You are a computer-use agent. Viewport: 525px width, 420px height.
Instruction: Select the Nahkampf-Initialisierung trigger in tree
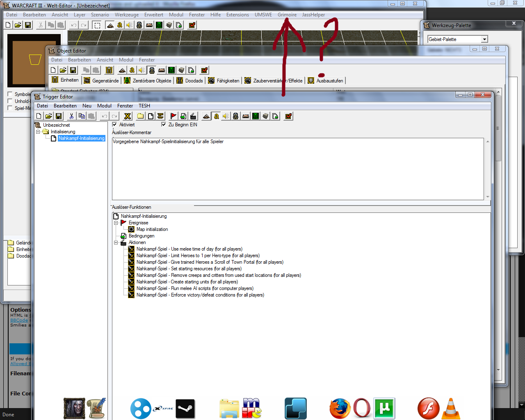coord(82,138)
